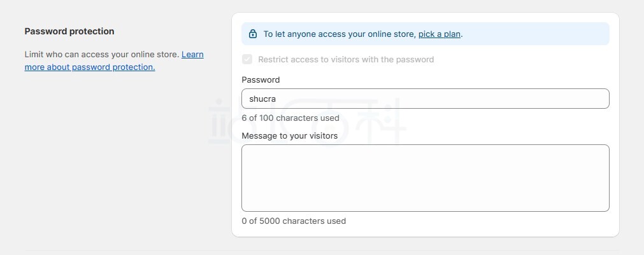Click the 'Limit who can access your online store' description

(102, 55)
